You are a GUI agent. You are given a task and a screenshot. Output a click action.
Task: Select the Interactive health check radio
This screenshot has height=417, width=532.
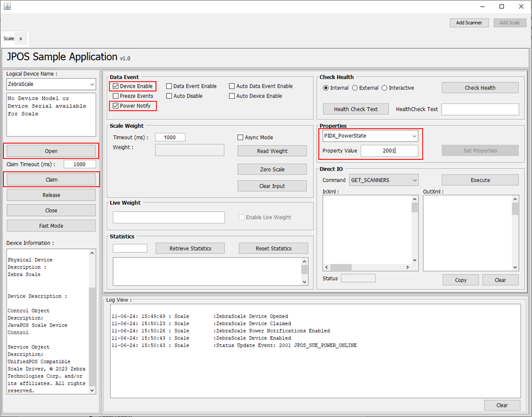click(385, 88)
